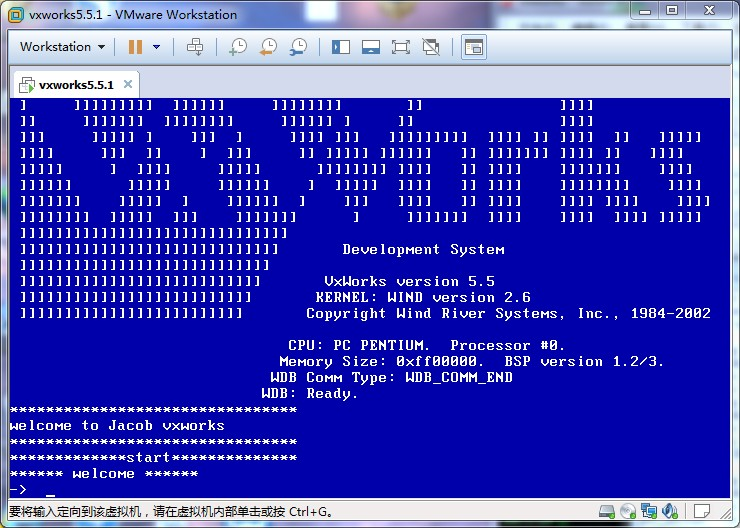
Task: Click the 'VxWorks version 5.5' text
Action: click(x=409, y=282)
